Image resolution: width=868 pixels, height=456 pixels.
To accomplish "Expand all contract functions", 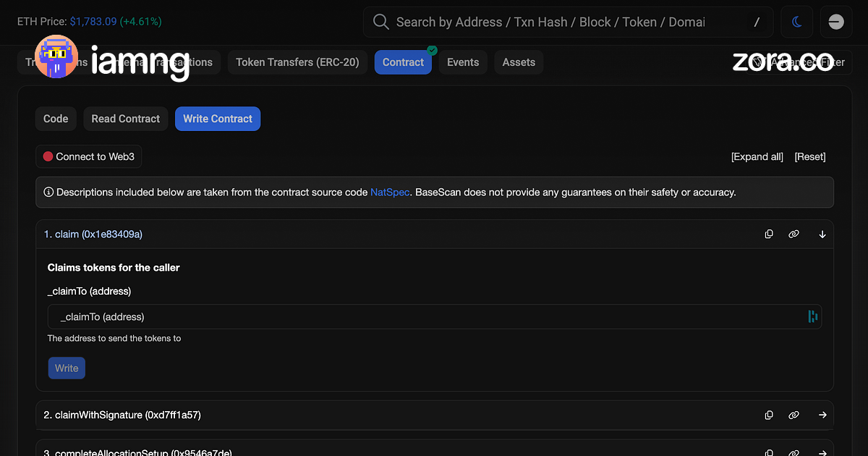I will 757,156.
